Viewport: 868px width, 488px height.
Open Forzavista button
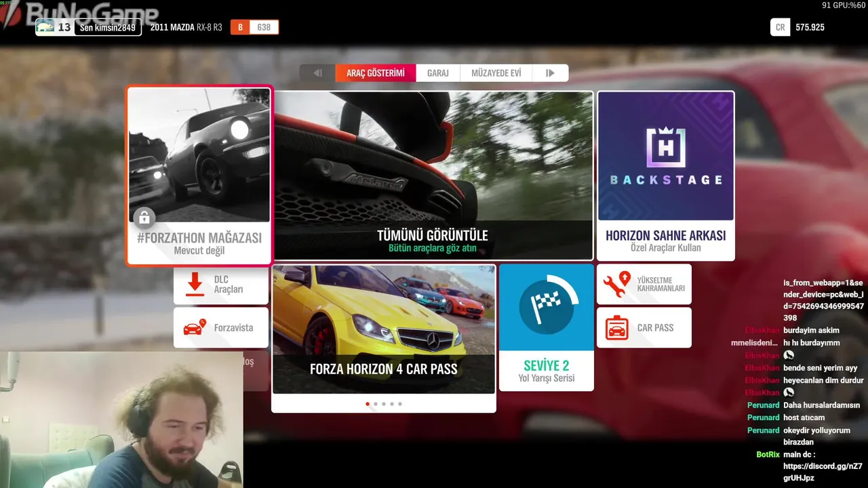point(221,327)
